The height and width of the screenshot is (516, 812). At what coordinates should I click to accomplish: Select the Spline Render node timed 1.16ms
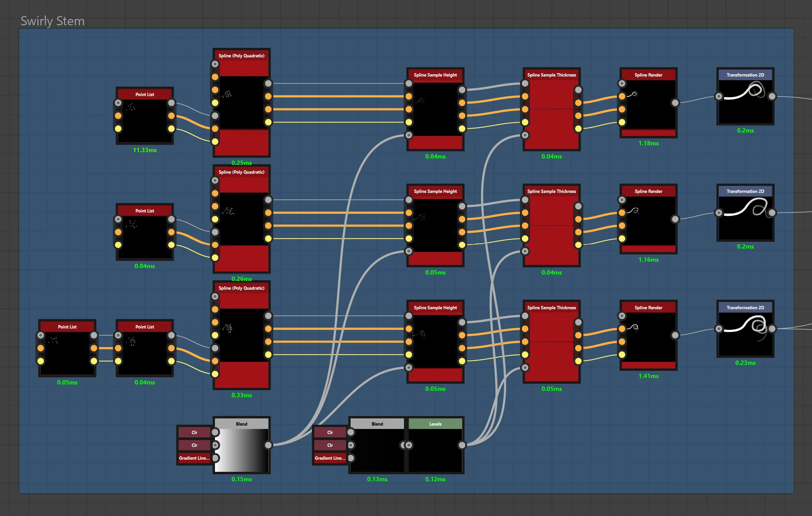(648, 219)
